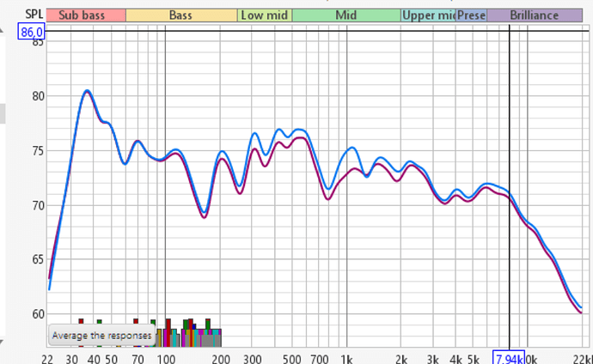Click the 86,0 SPL cursor value box
The image size is (593, 364).
[x=32, y=32]
